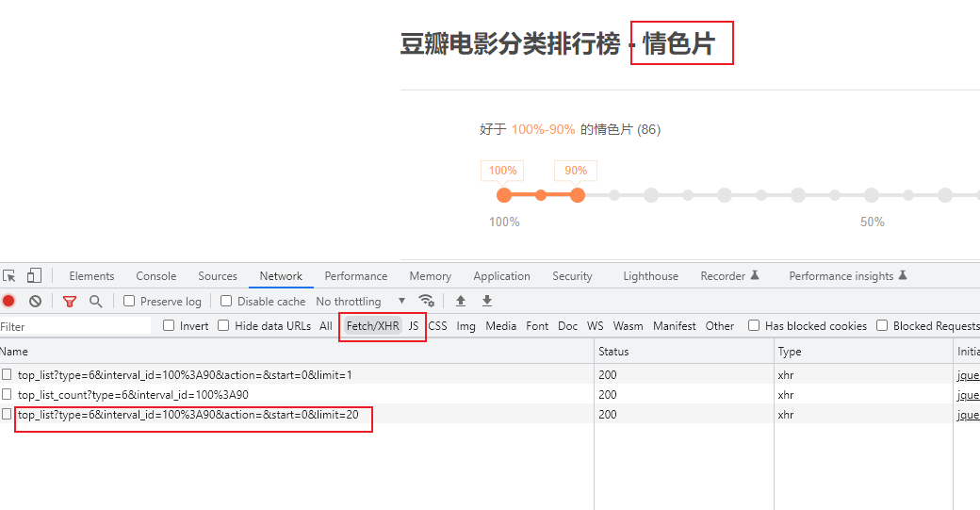Screen dimensions: 980x510
Task: Enable the Preserve log checkbox
Action: (x=129, y=301)
